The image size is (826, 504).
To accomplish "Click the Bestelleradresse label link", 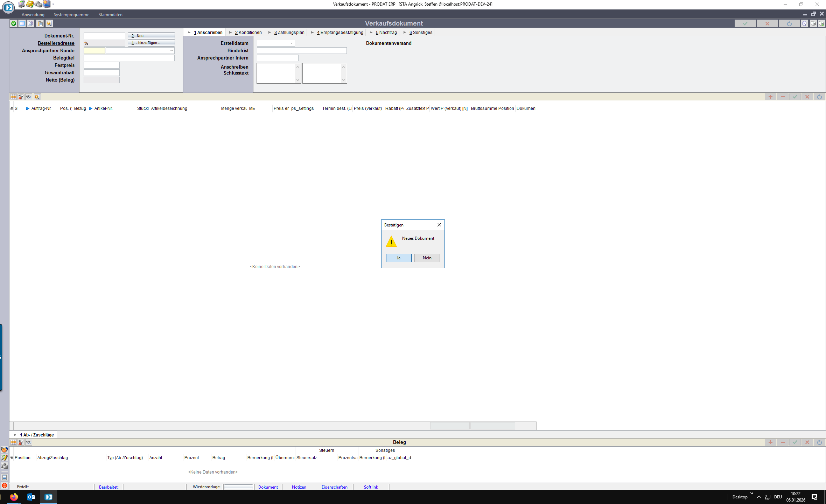I will pyautogui.click(x=56, y=43).
